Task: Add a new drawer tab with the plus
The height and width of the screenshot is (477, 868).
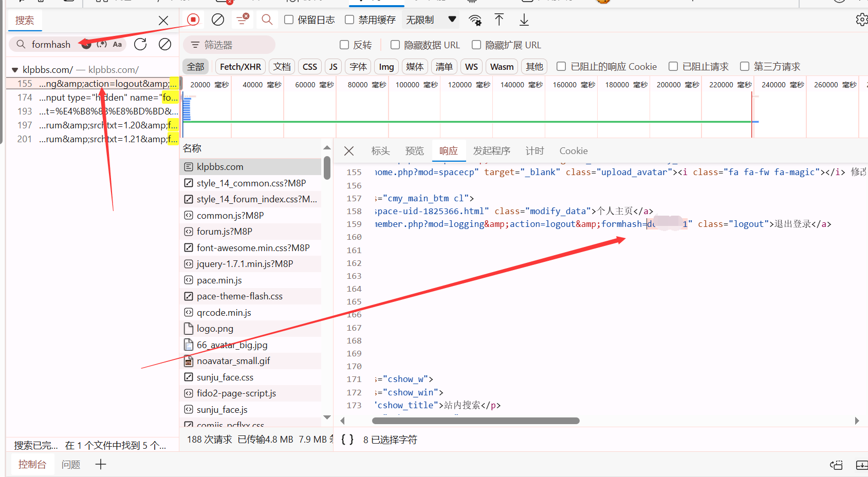Action: point(101,464)
